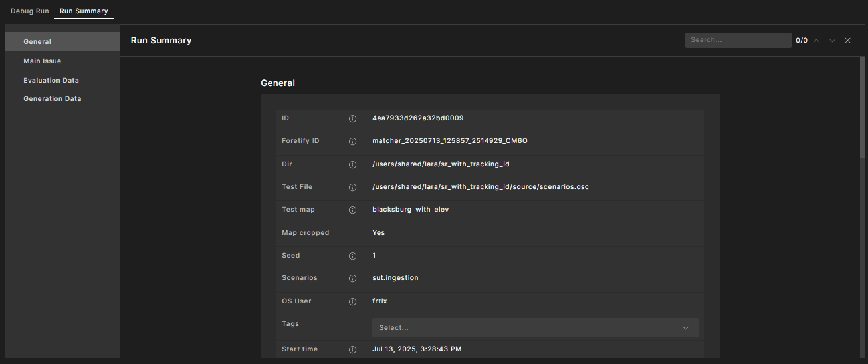This screenshot has height=364, width=868.
Task: Click the Search input field
Action: pyautogui.click(x=738, y=40)
